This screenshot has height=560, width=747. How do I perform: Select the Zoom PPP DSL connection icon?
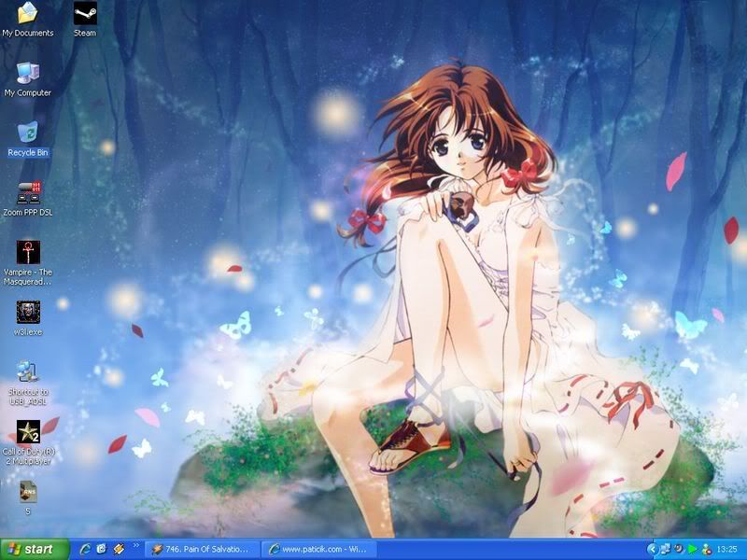(x=28, y=200)
